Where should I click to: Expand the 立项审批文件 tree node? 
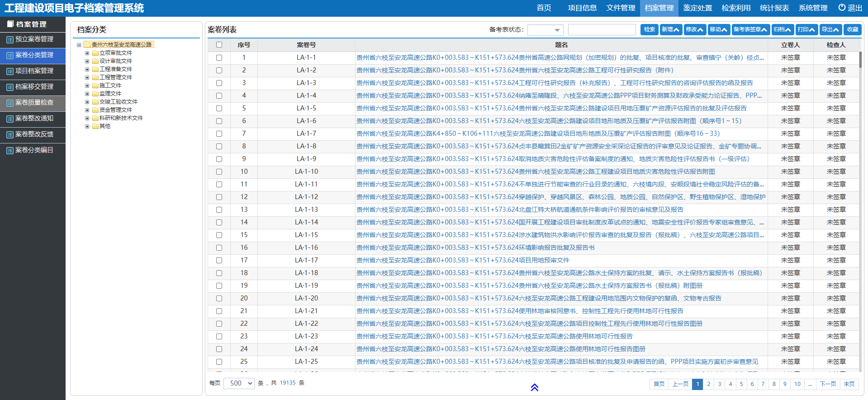click(87, 53)
